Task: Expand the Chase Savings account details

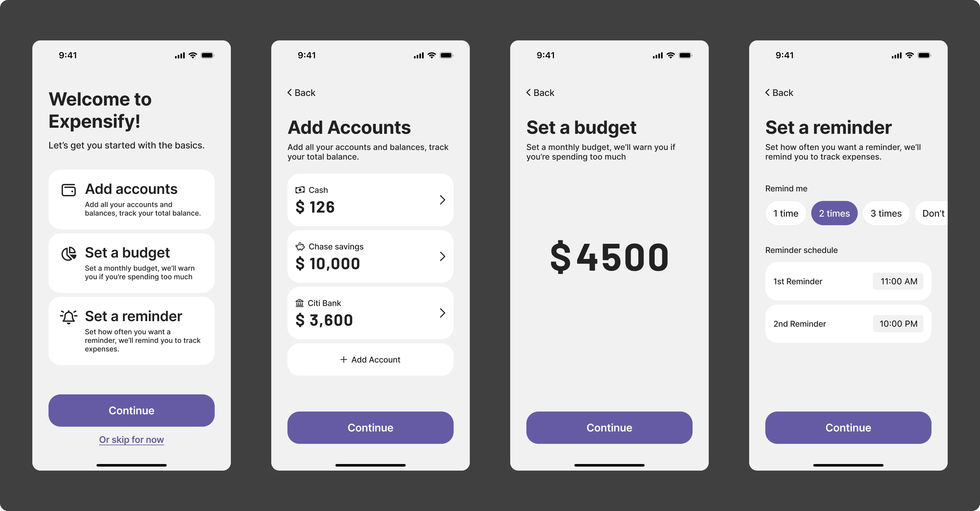Action: 442,256
